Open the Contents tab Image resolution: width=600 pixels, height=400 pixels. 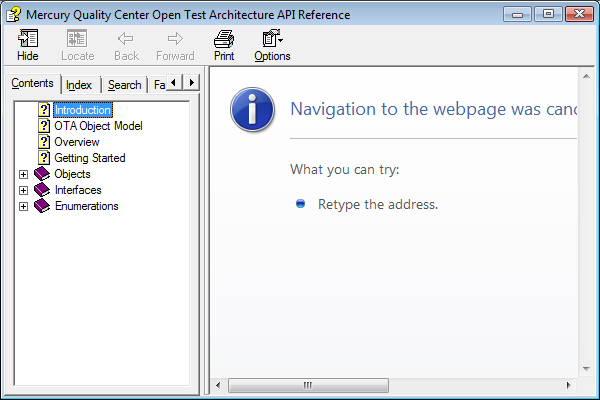(x=32, y=83)
